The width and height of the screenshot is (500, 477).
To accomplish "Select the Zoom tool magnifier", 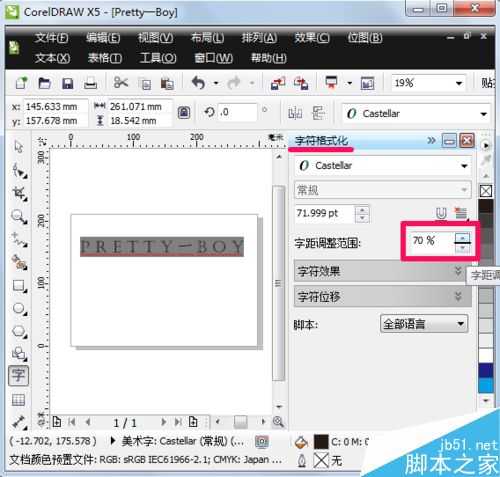I will 19,217.
